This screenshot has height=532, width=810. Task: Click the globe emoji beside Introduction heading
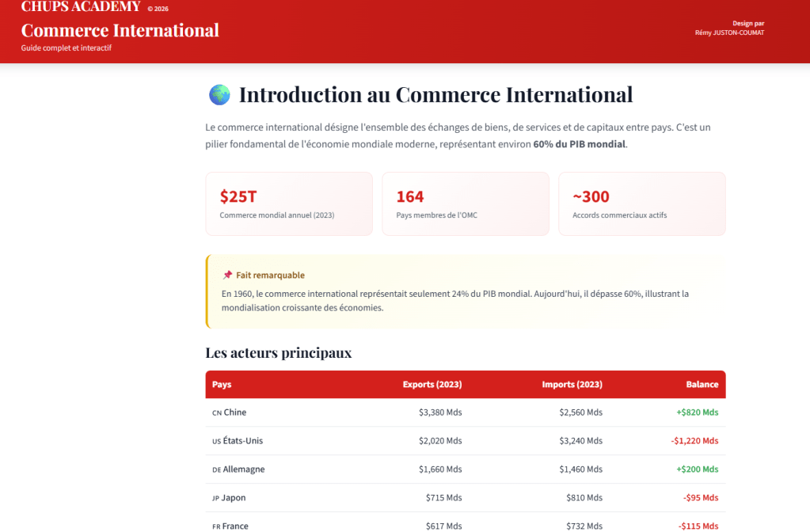coord(219,95)
